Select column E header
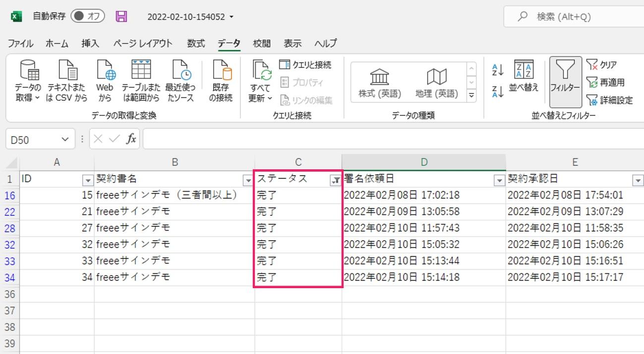 tap(575, 162)
